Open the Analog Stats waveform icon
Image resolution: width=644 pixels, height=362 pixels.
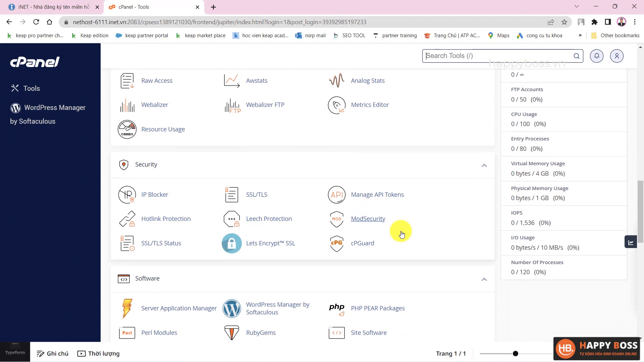[336, 80]
